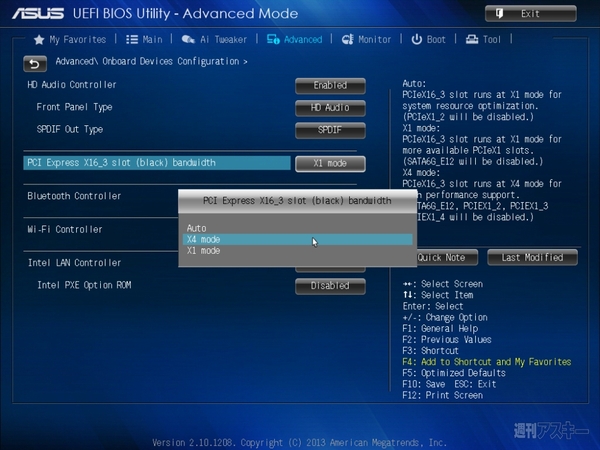Click the list icon beside Main
This screenshot has width=600, height=450.
click(132, 39)
